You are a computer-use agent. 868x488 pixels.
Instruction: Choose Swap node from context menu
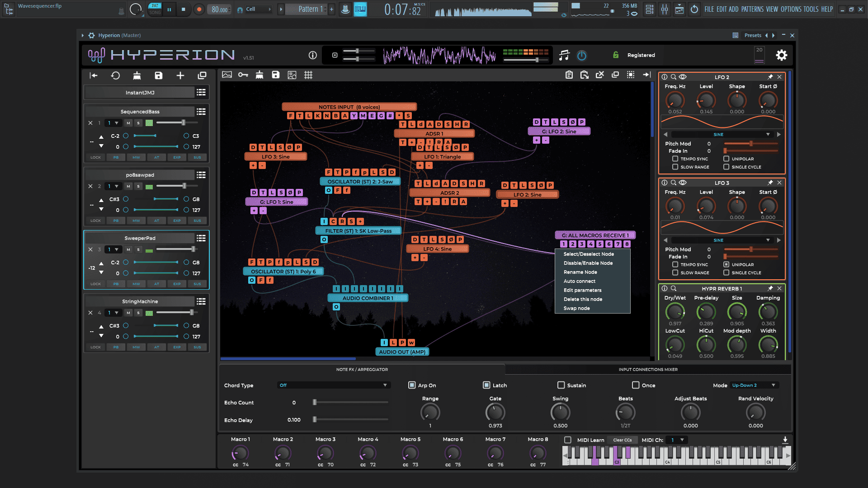576,308
